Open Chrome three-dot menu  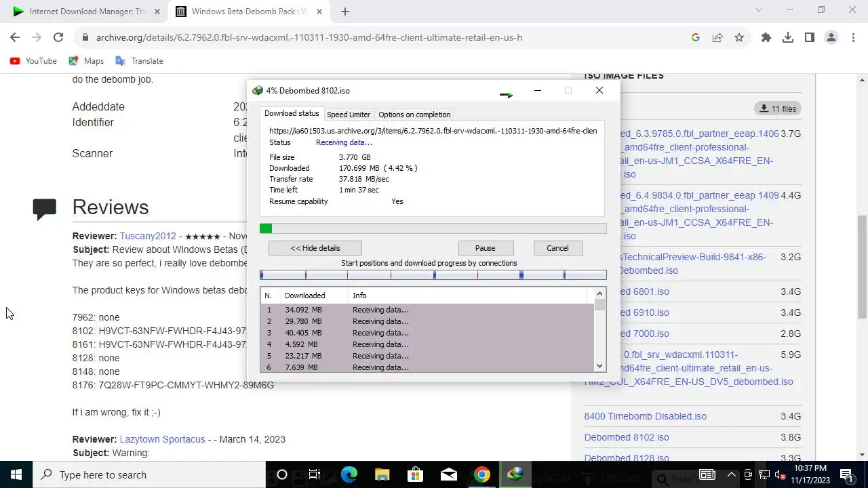pos(853,38)
